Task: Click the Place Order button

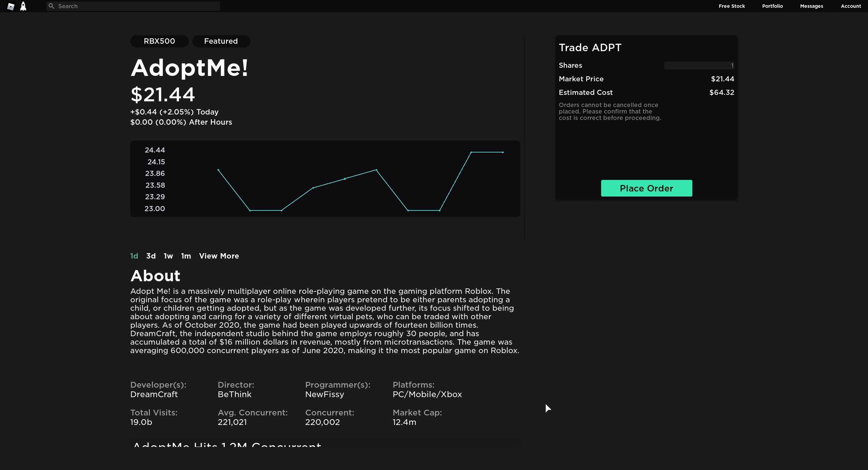Action: point(647,188)
